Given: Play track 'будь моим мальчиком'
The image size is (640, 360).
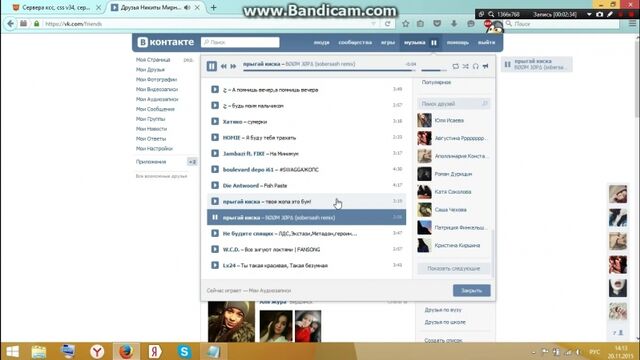Looking at the screenshot, I should 215,105.
